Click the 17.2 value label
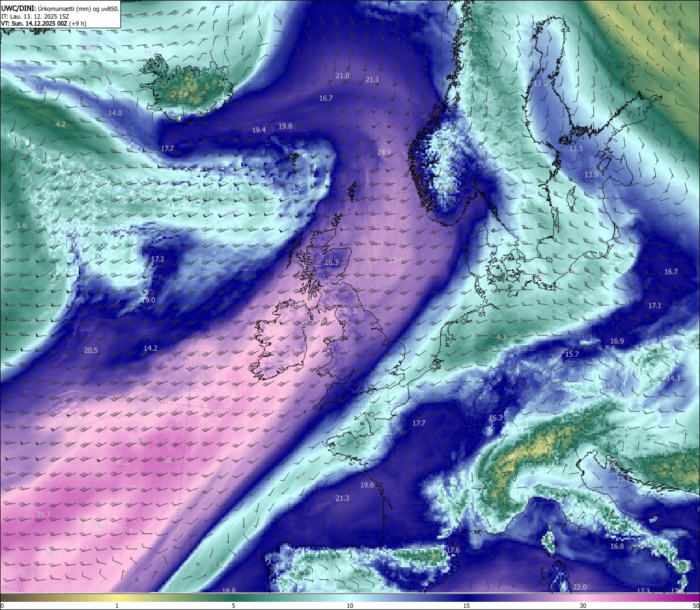Viewport: 700px width, 610px height. (157, 259)
